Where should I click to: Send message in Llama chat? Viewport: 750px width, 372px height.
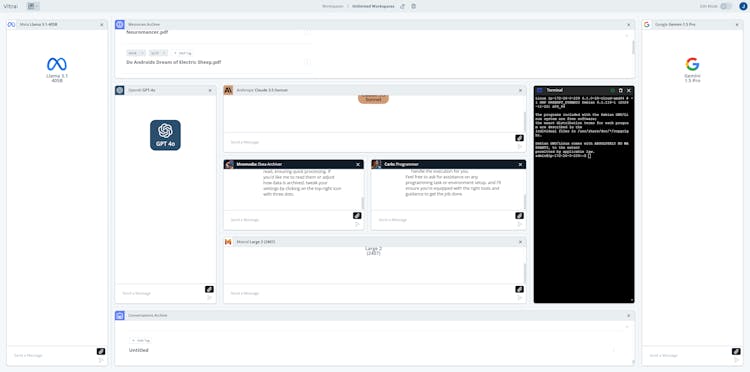(x=101, y=360)
